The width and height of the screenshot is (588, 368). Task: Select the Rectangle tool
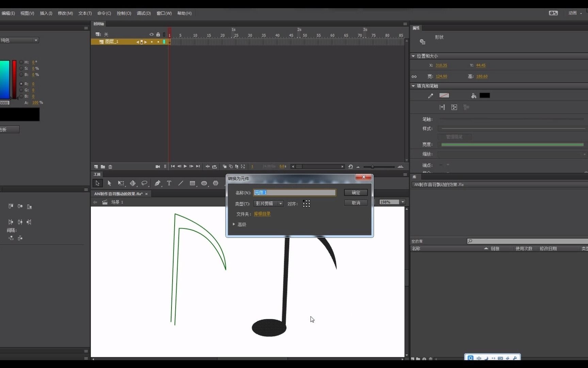tap(193, 183)
